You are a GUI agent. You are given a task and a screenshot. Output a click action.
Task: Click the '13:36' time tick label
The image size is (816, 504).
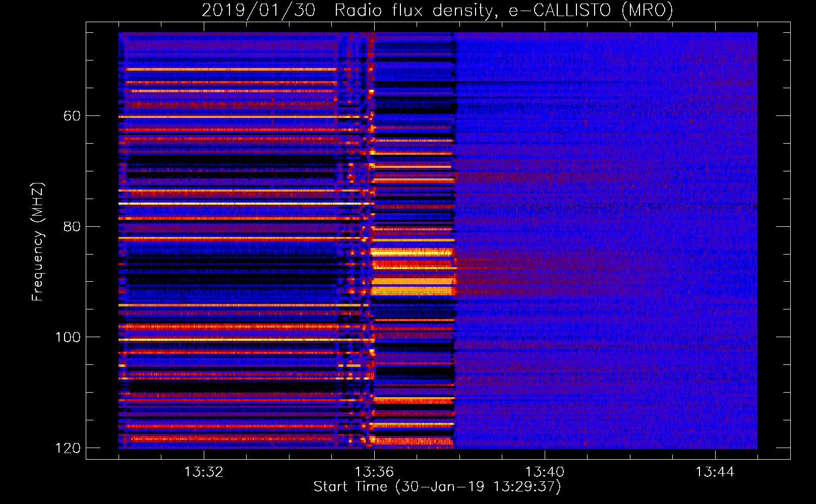click(x=374, y=472)
